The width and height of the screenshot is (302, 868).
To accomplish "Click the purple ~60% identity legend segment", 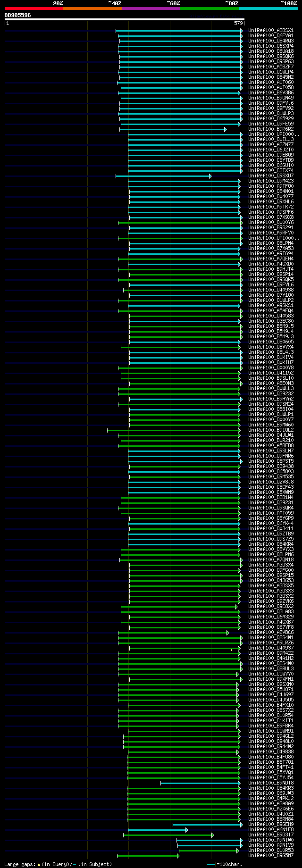I will (151, 8).
